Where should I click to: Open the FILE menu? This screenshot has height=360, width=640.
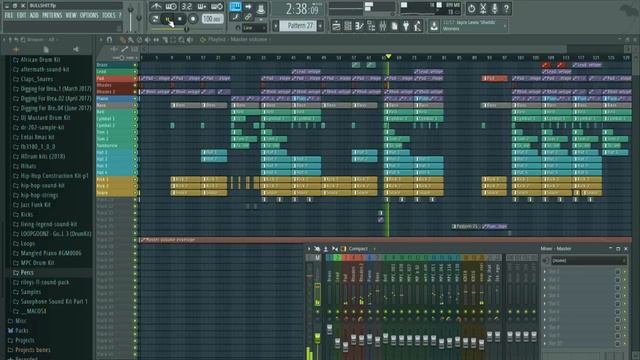pyautogui.click(x=9, y=15)
